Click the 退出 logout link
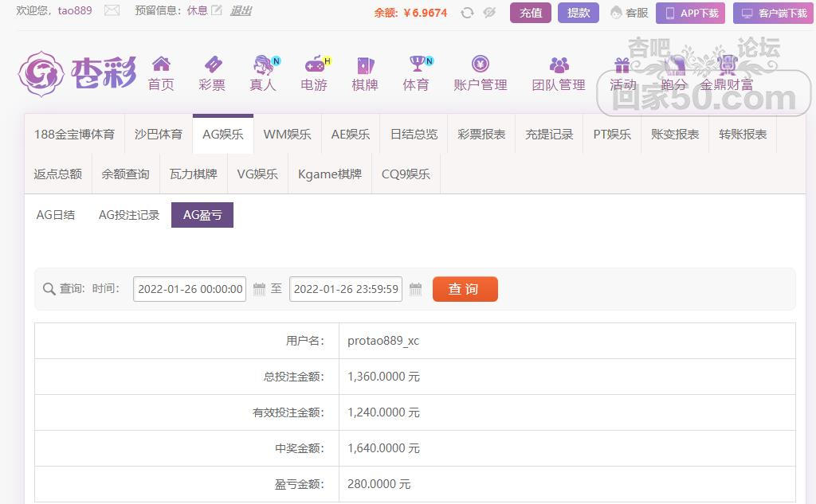Screen dimensions: 816x504 click(241, 10)
